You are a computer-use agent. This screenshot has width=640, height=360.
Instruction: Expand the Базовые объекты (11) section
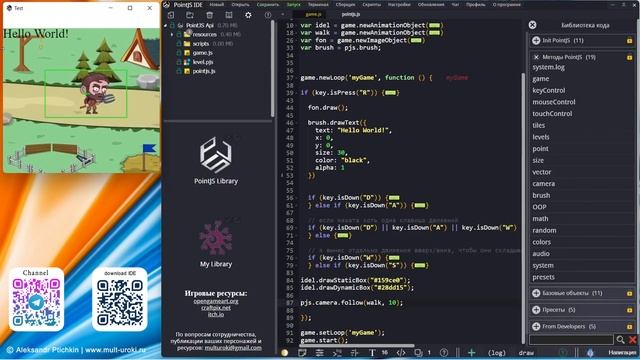(x=536, y=293)
